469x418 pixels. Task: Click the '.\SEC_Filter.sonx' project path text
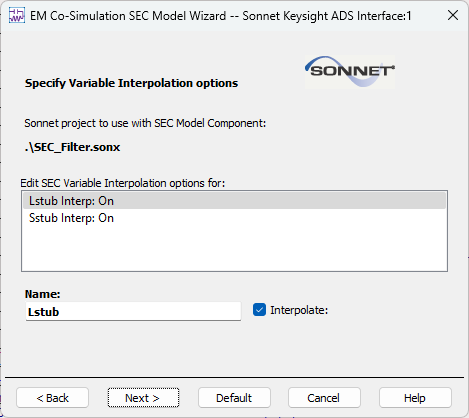(x=72, y=147)
